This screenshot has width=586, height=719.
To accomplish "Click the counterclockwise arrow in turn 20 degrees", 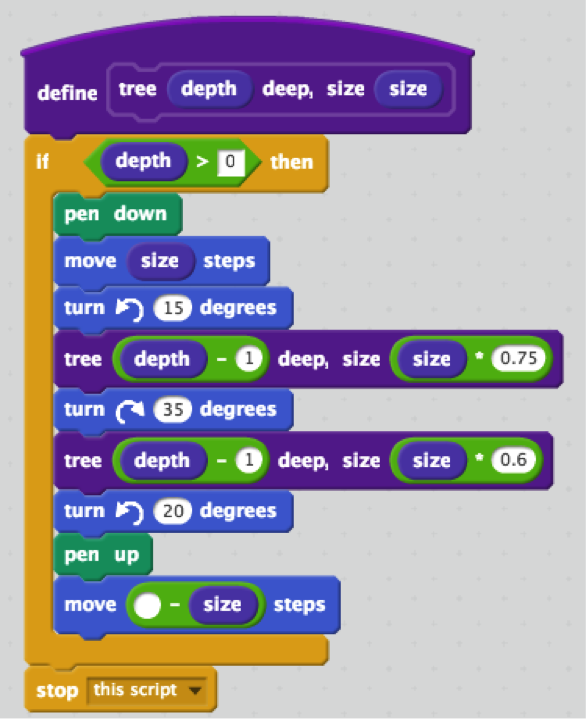I will [130, 511].
